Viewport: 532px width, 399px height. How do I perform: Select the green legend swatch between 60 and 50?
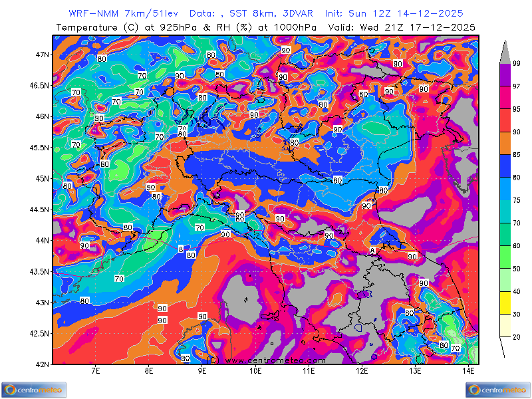[x=505, y=257]
